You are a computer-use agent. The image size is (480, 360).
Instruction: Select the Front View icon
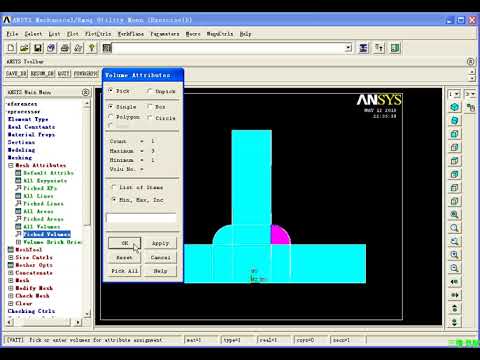pos(454,134)
